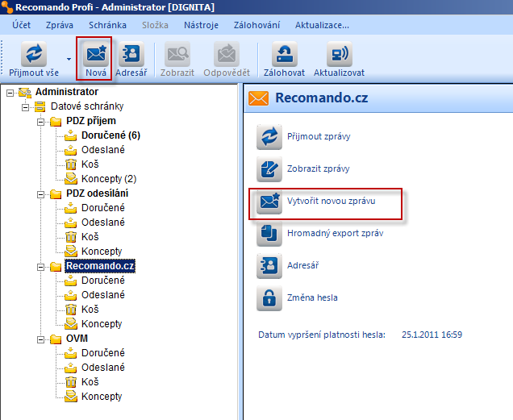This screenshot has height=420, width=513.
Task: Open the Složka menu
Action: tap(155, 25)
